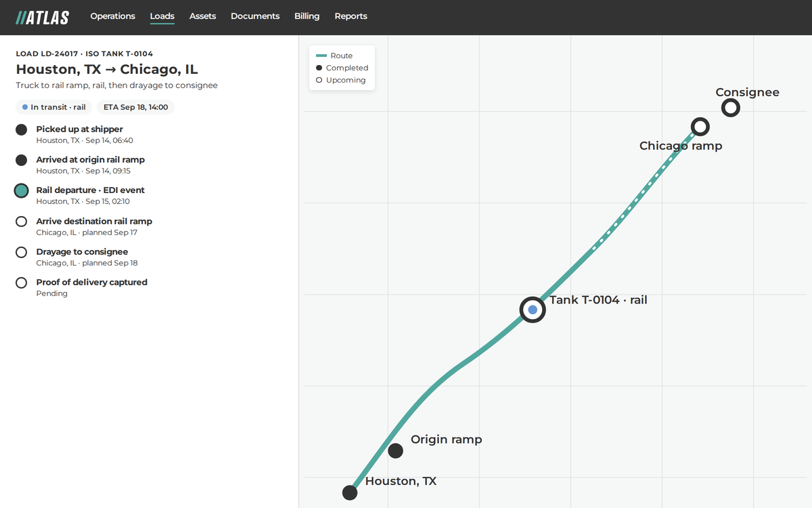Select the Picked up at shipper milestone dot
Image resolution: width=812 pixels, height=508 pixels.
[x=22, y=129]
